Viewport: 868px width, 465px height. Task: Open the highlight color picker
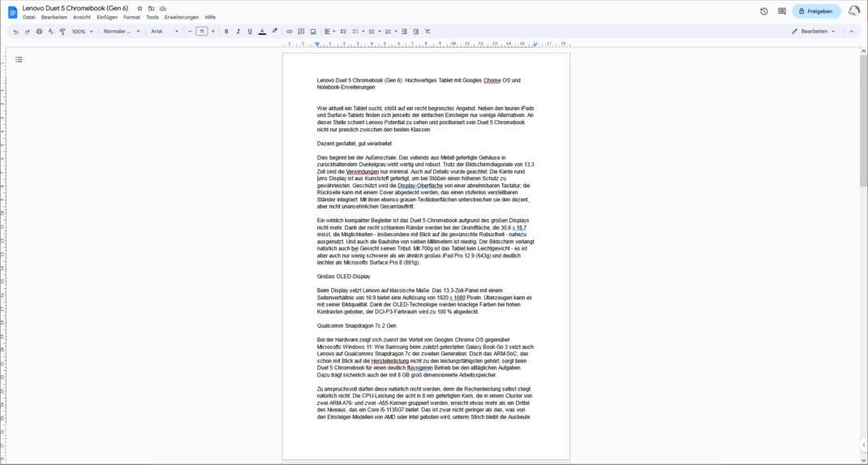(x=274, y=32)
